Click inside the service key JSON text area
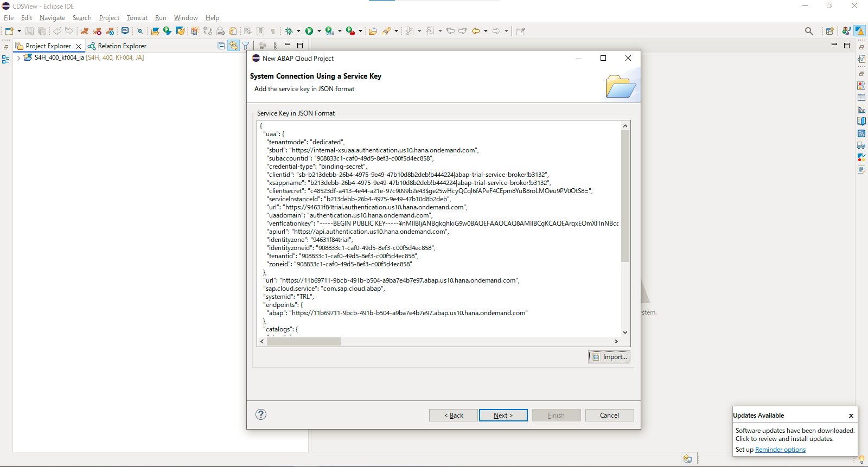Screen dimensions: 868x467 [439, 228]
